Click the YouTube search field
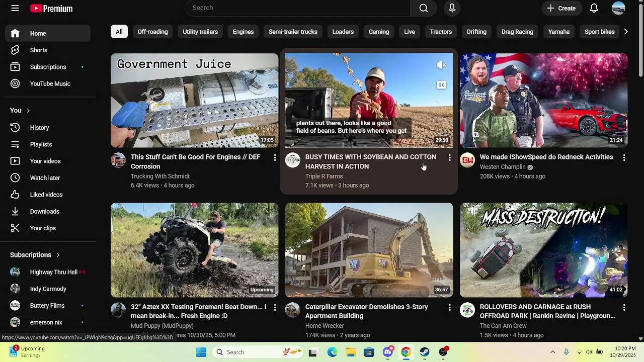 point(298,8)
